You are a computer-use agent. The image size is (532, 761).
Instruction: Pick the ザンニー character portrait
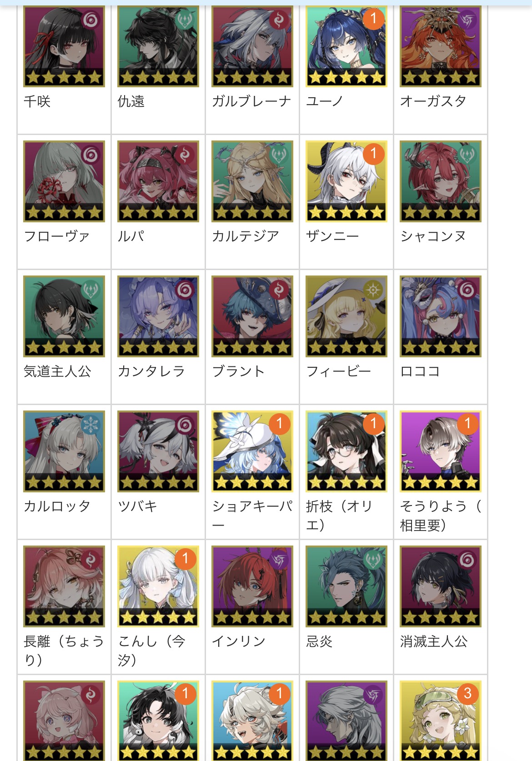pos(346,181)
